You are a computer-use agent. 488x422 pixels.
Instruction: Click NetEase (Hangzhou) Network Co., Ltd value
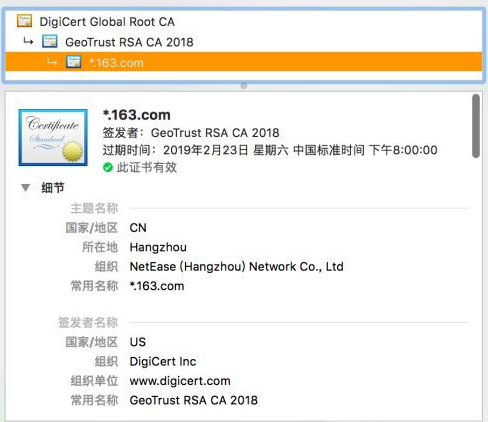pyautogui.click(x=236, y=267)
